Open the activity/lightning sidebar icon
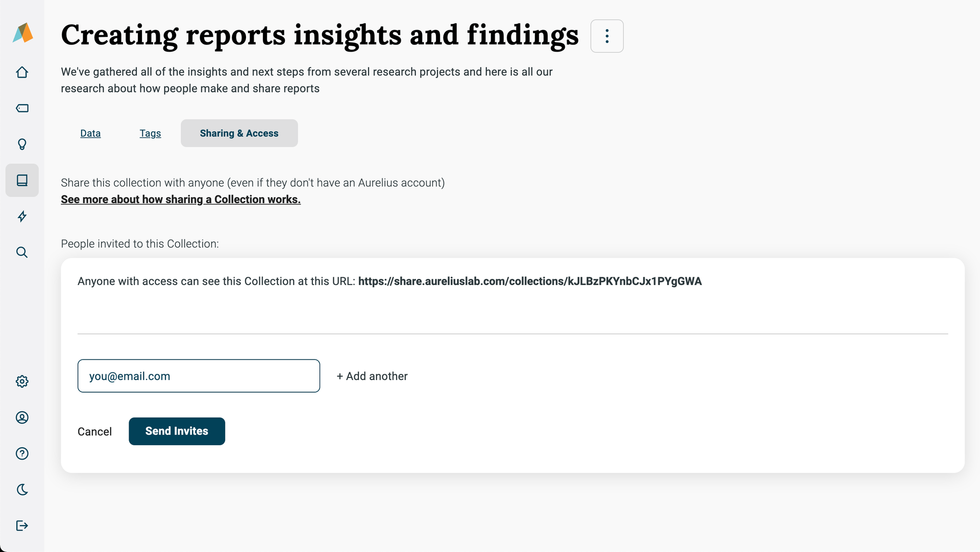The height and width of the screenshot is (552, 980). click(x=21, y=216)
